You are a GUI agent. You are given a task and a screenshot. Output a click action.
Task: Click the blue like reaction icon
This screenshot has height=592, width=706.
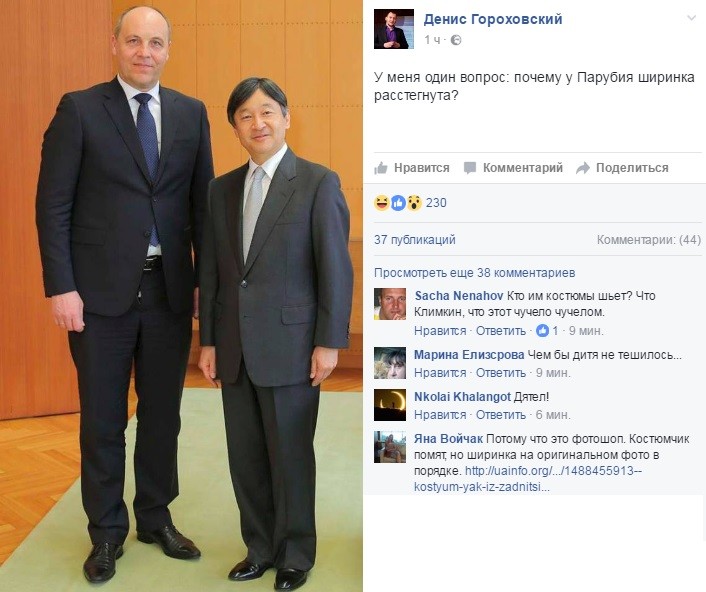(398, 203)
